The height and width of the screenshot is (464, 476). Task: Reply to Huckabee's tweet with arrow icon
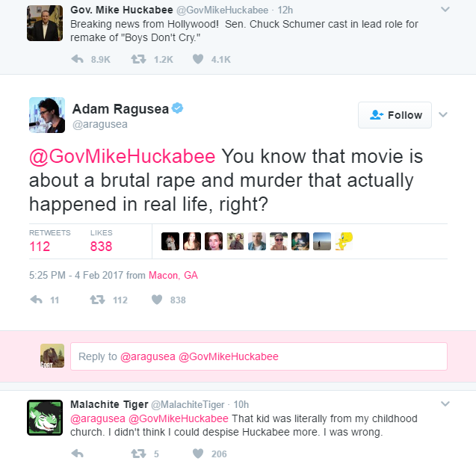[77, 59]
